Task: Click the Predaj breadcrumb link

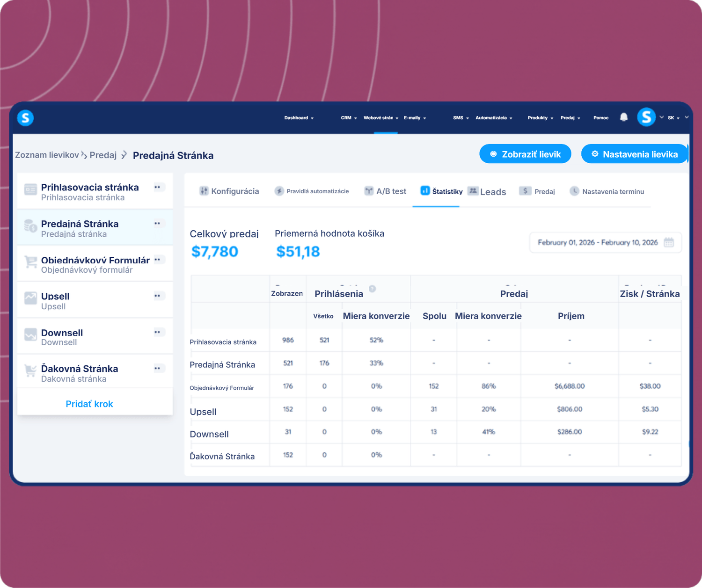Action: coord(103,155)
